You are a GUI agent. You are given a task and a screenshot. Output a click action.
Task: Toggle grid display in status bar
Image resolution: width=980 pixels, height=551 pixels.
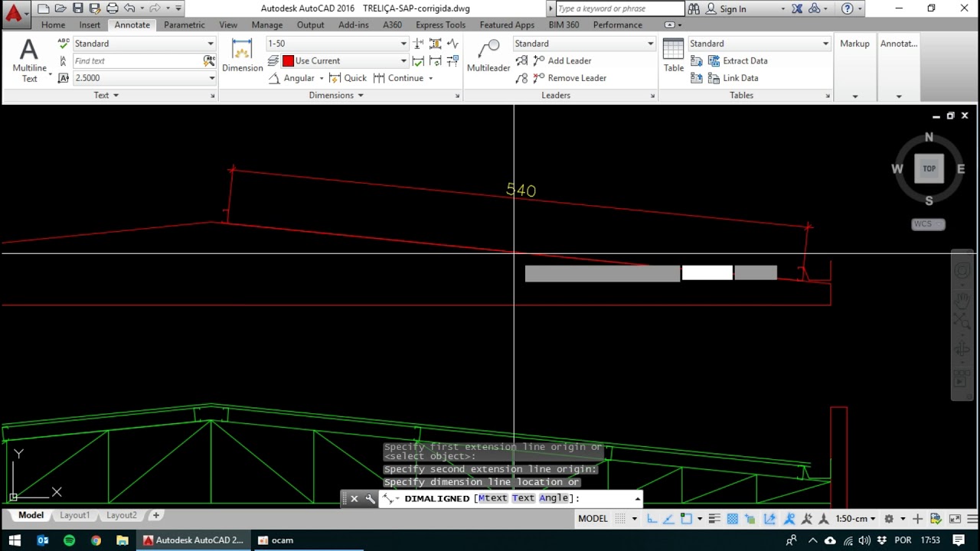pyautogui.click(x=620, y=519)
